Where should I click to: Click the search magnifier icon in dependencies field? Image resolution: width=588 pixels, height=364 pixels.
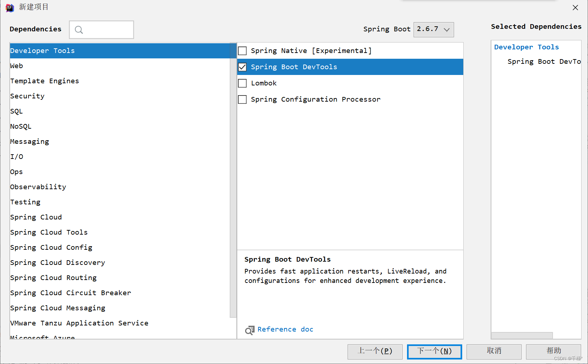(x=79, y=30)
